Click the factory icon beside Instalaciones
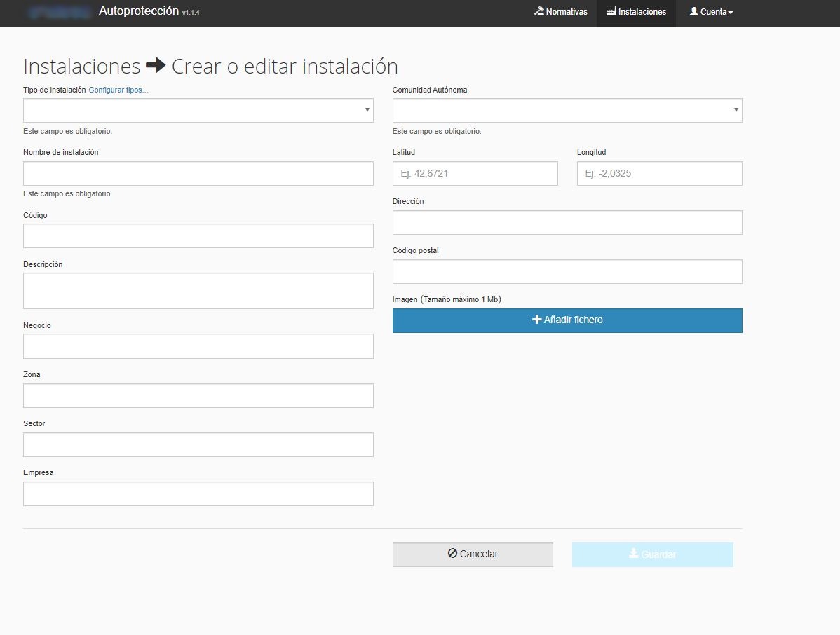The height and width of the screenshot is (635, 840). [611, 12]
